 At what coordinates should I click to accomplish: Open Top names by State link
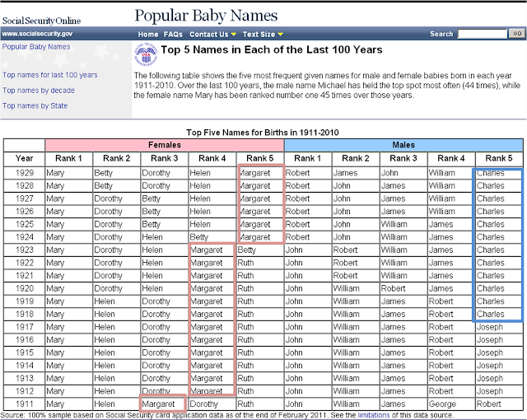[35, 106]
